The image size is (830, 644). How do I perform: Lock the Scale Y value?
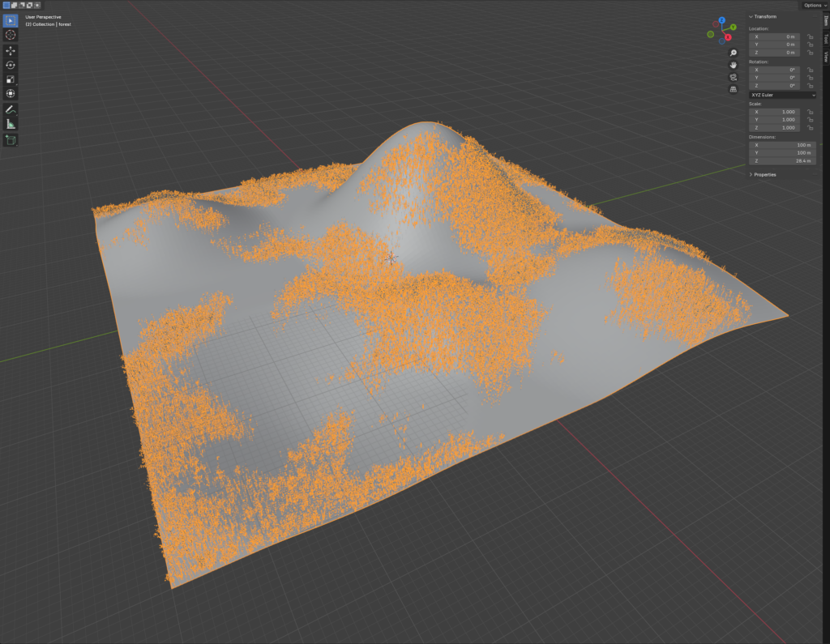pos(810,120)
